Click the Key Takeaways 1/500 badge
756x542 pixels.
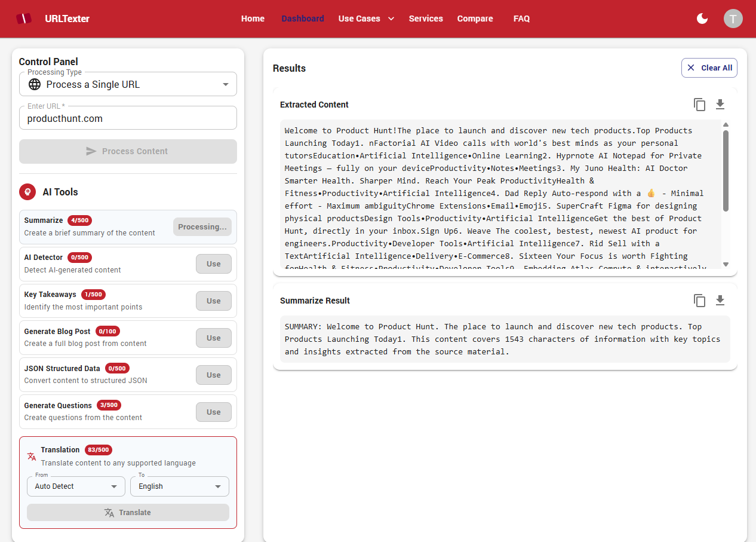click(x=93, y=295)
